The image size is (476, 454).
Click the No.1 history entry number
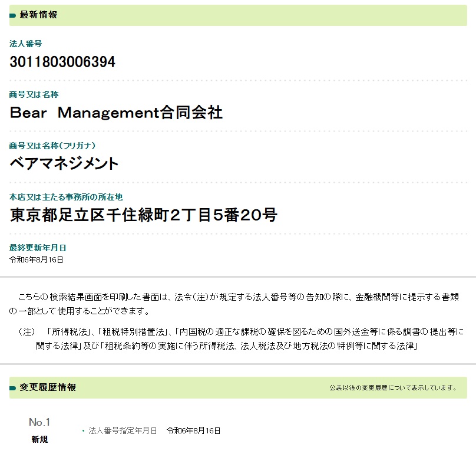click(39, 422)
